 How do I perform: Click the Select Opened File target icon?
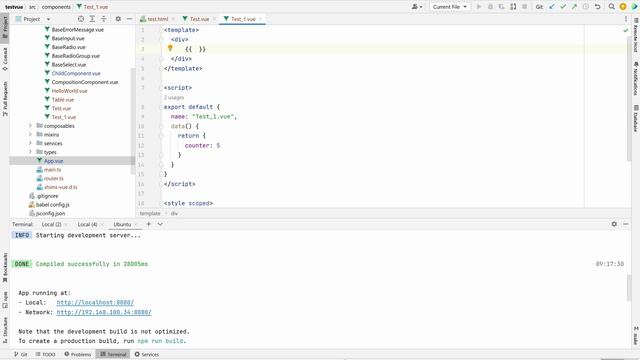coord(81,19)
